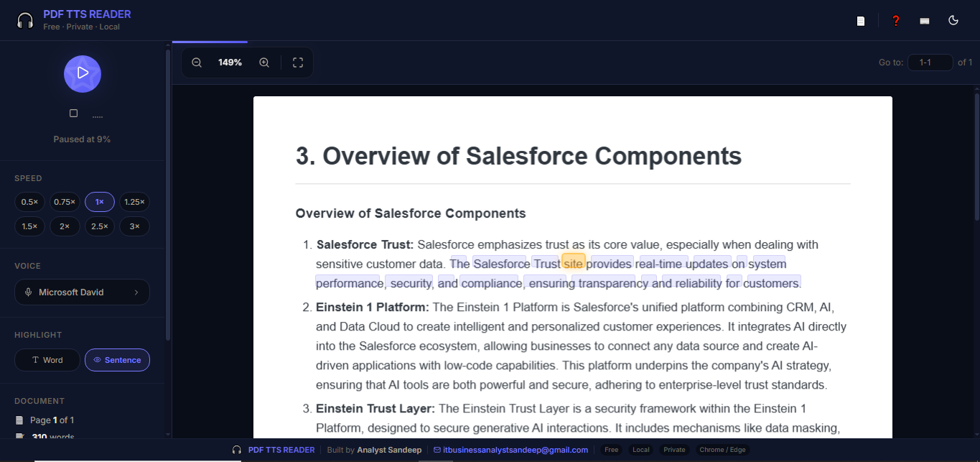Screen dimensions: 980x462
Task: Click the dotted indicator beside stop button
Action: (98, 116)
